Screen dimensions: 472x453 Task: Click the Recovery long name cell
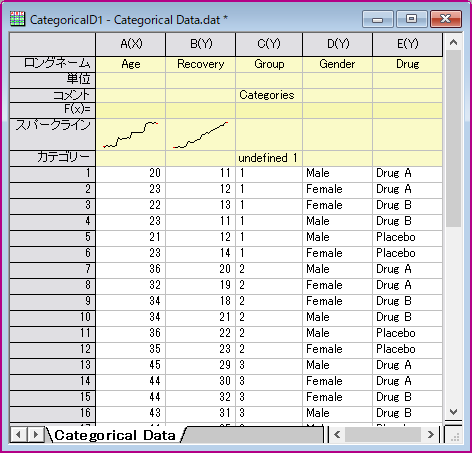click(x=201, y=64)
